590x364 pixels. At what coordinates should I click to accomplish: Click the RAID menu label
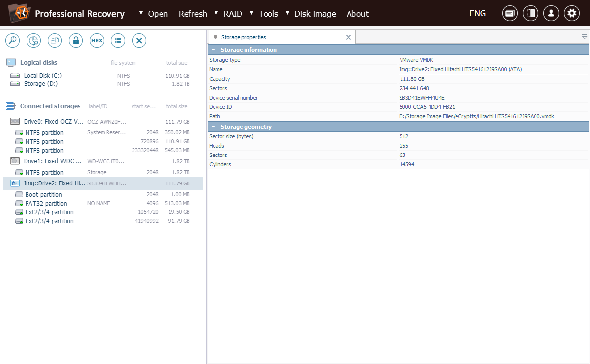tap(233, 14)
